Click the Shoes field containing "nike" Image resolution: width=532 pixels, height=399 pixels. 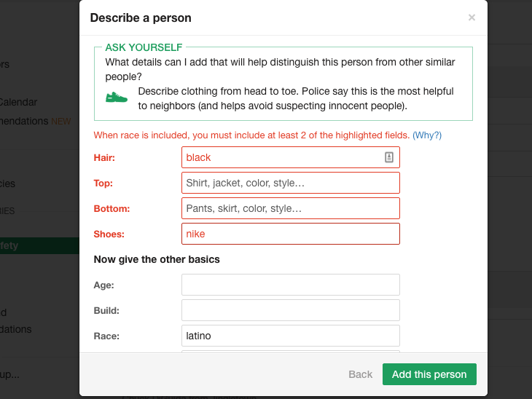click(x=290, y=234)
